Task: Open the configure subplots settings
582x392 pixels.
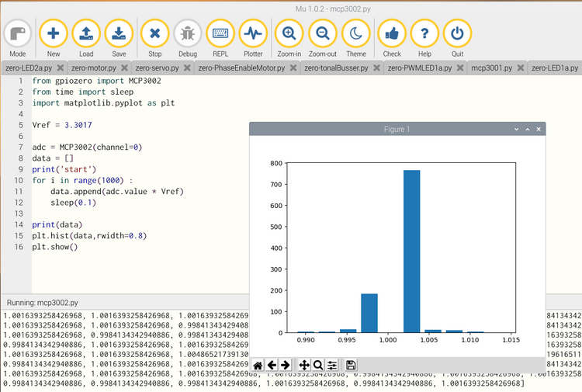Action: [332, 365]
